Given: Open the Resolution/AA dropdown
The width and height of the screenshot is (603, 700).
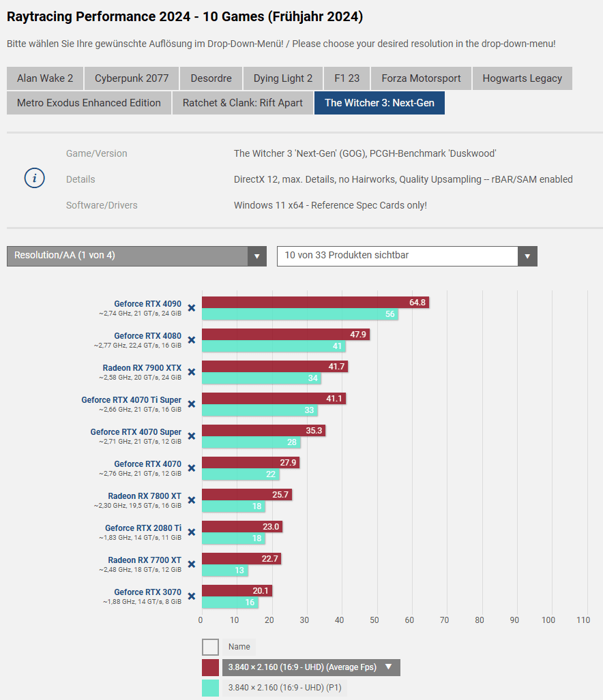Looking at the screenshot, I should (x=136, y=256).
